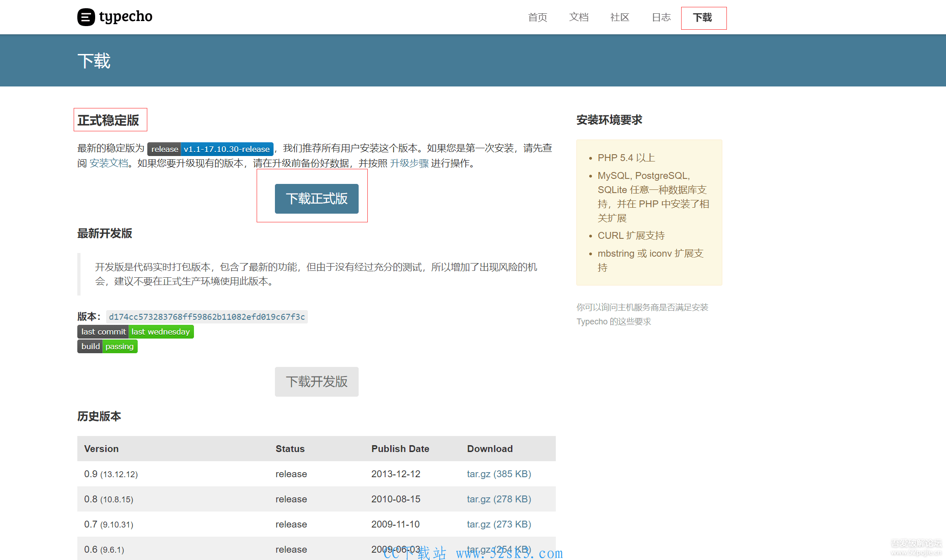
Task: Click the mbstring 或 iconv requirement
Action: click(650, 260)
